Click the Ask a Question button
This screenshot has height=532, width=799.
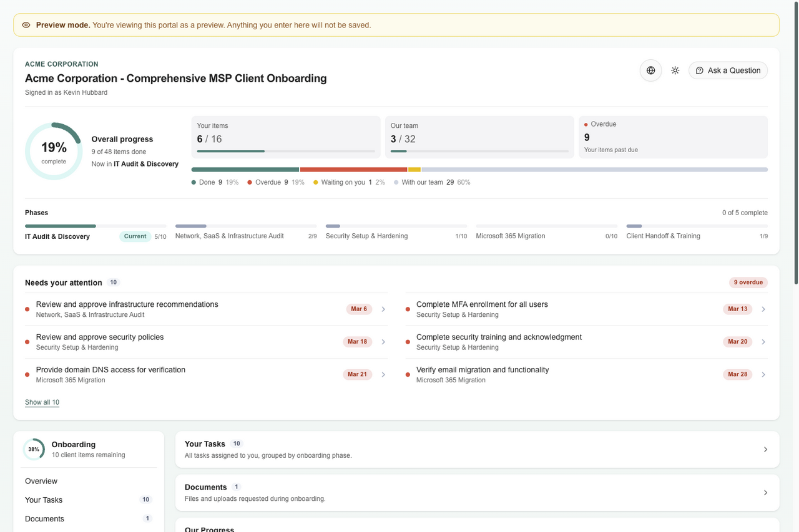pyautogui.click(x=728, y=70)
